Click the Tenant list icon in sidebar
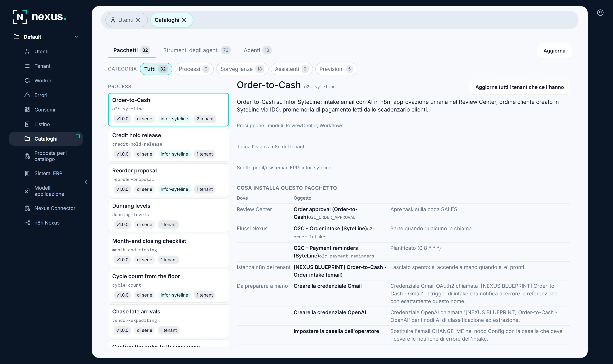This screenshot has width=613, height=364. [x=27, y=66]
